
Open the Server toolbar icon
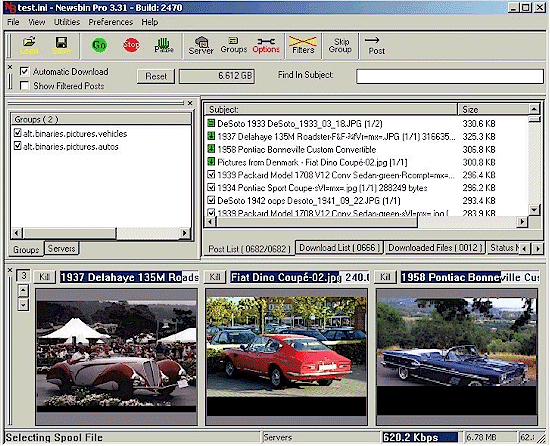pyautogui.click(x=201, y=46)
